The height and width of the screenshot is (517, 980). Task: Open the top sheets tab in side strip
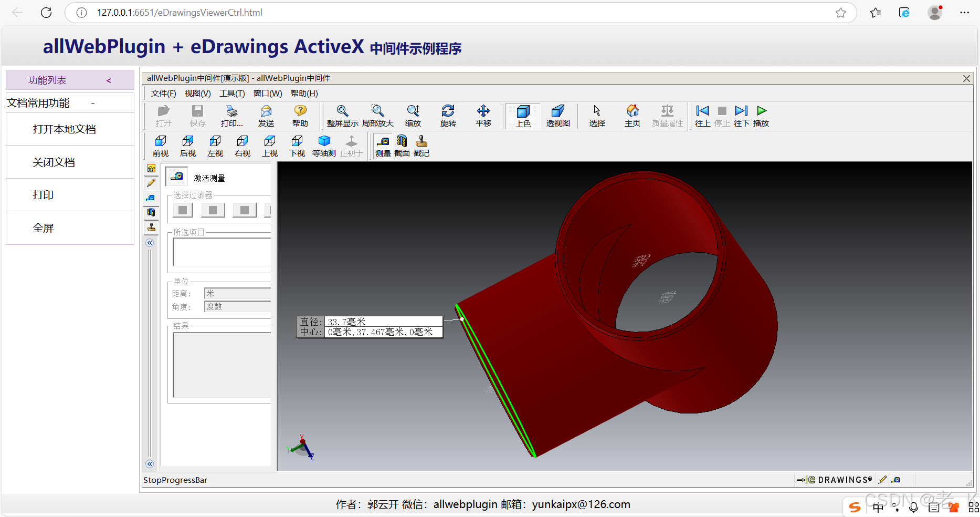[151, 168]
